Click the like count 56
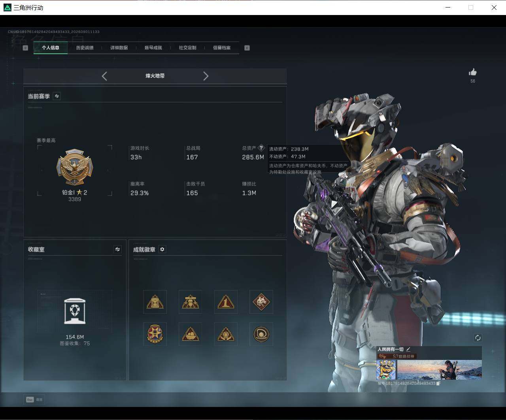This screenshot has height=420, width=506. (x=473, y=81)
